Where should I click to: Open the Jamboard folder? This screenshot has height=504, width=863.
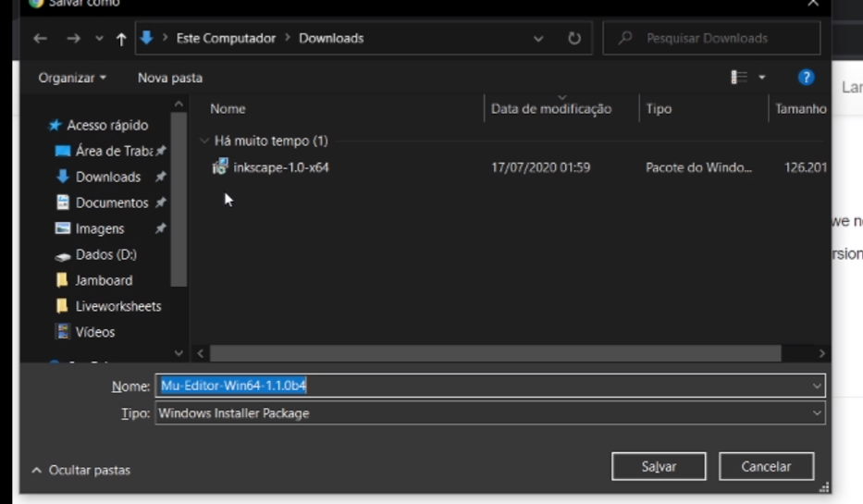(104, 280)
